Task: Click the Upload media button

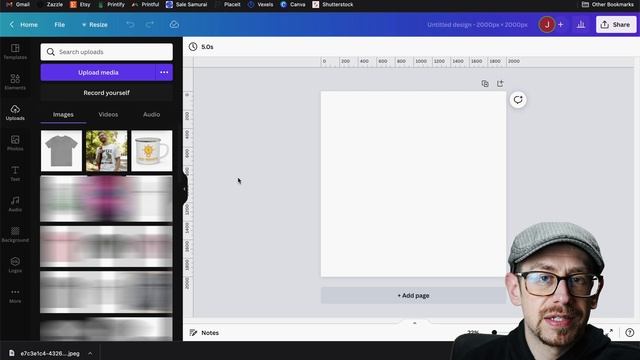Action: pos(98,72)
